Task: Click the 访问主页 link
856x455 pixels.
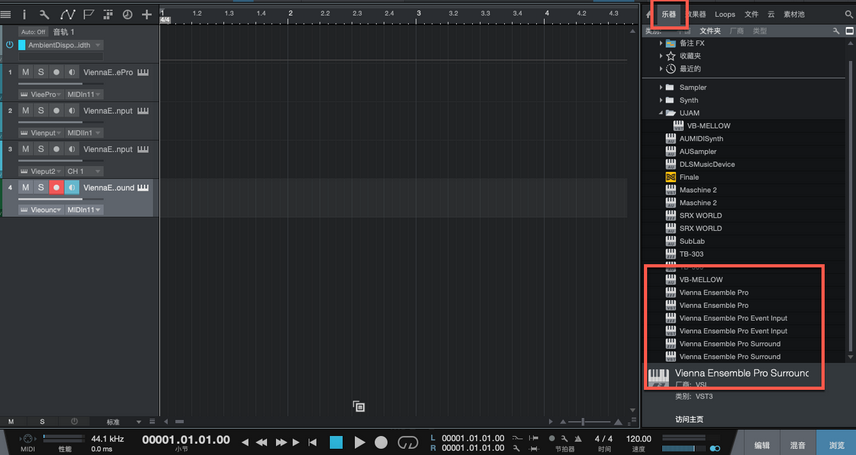Action: [689, 419]
